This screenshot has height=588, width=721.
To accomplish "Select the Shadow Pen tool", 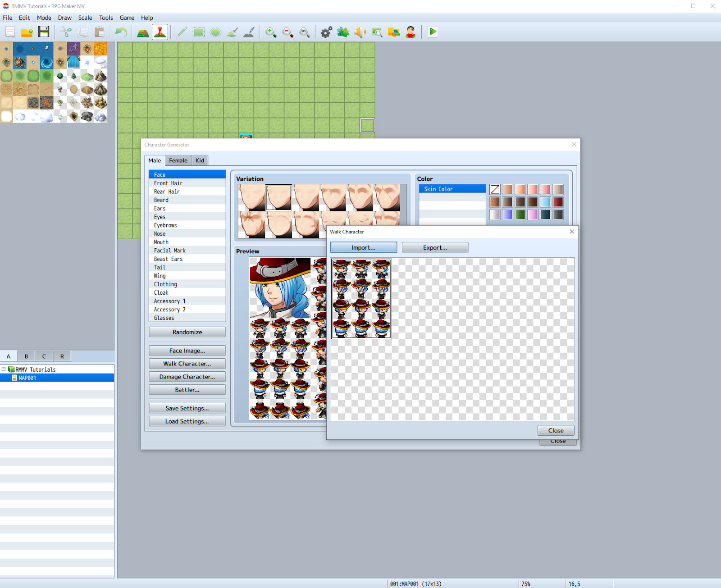I will (x=249, y=32).
